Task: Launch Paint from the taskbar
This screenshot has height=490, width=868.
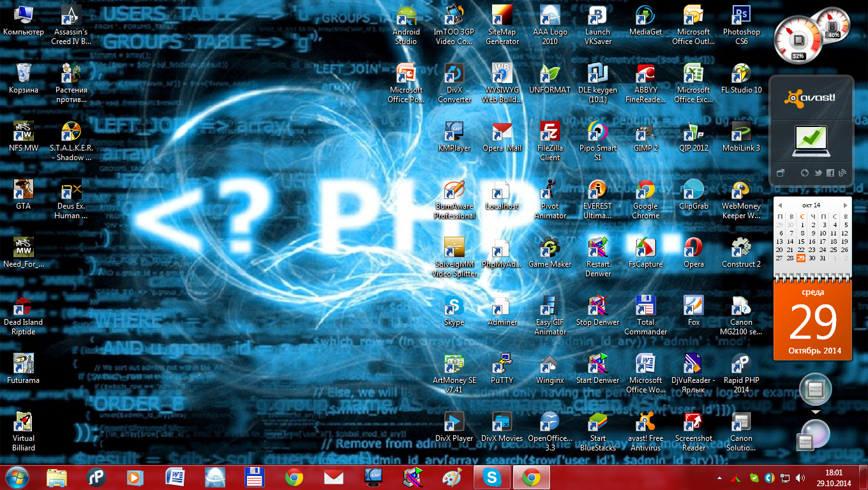Action: pyautogui.click(x=452, y=477)
